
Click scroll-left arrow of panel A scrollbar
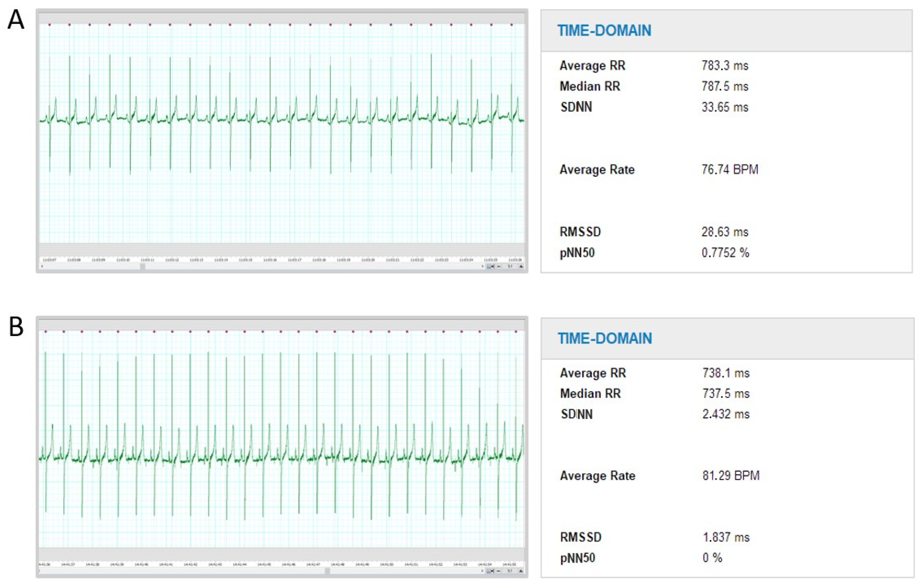42,266
